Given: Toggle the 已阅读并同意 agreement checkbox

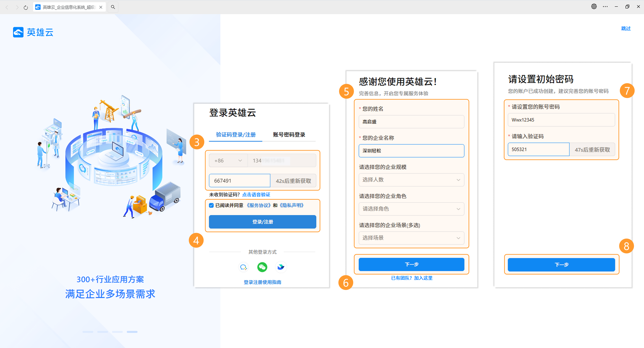Looking at the screenshot, I should click(x=211, y=205).
